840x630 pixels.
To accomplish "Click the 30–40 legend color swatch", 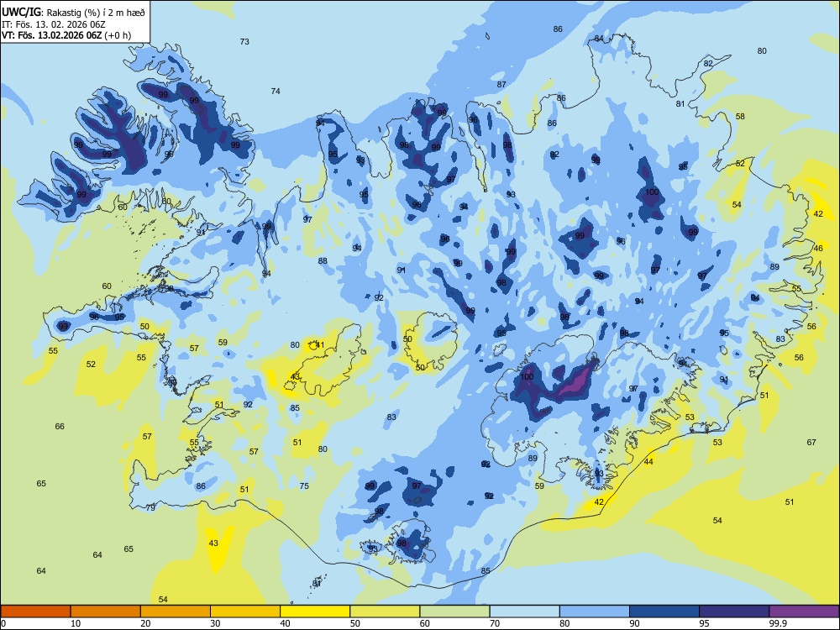I will click(245, 612).
